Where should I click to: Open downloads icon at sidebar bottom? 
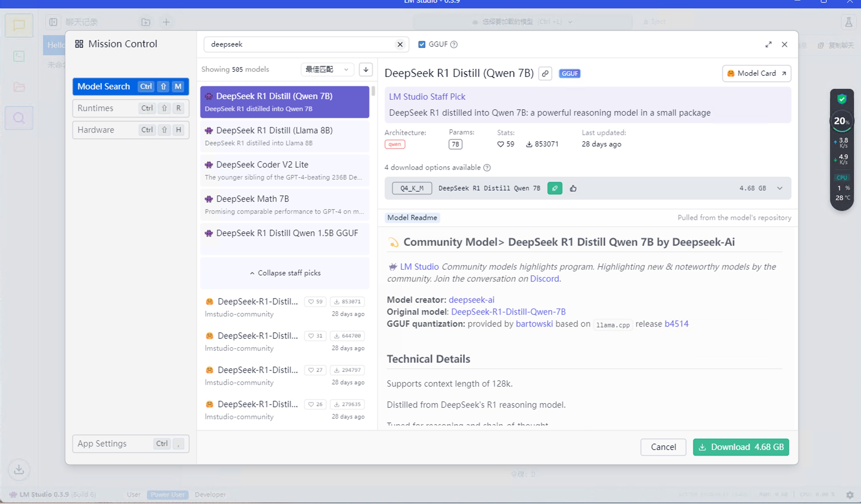19,470
